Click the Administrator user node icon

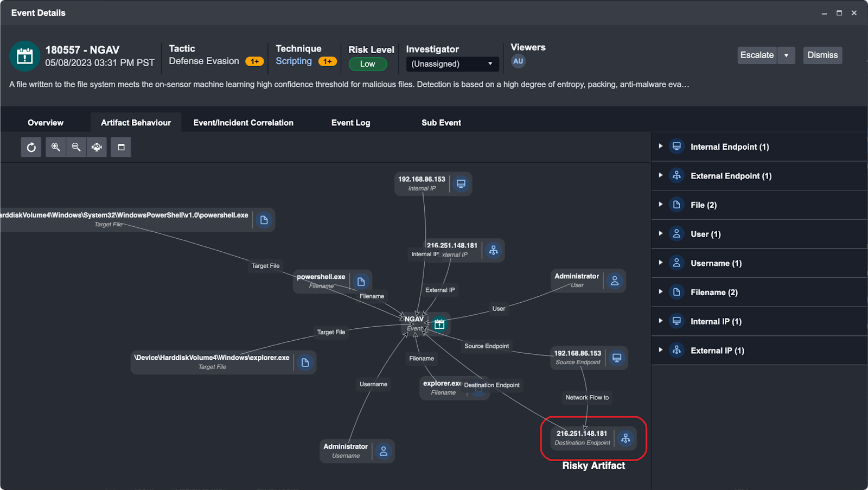(x=615, y=281)
